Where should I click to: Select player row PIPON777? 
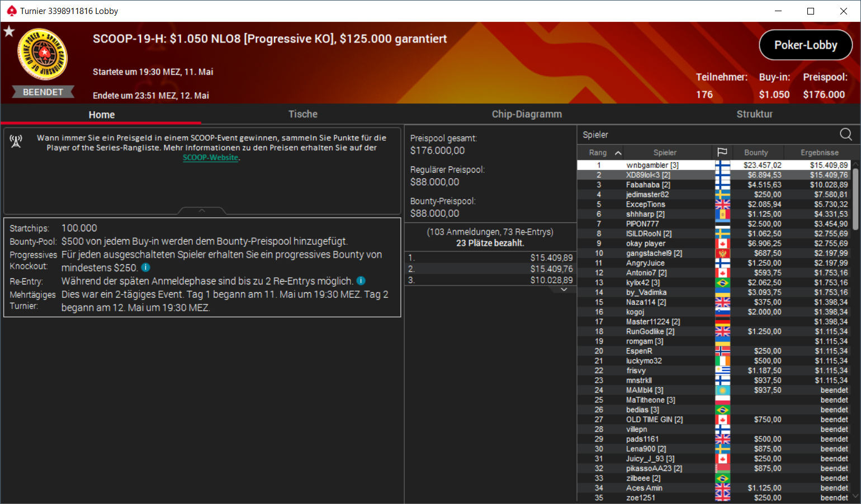click(714, 224)
